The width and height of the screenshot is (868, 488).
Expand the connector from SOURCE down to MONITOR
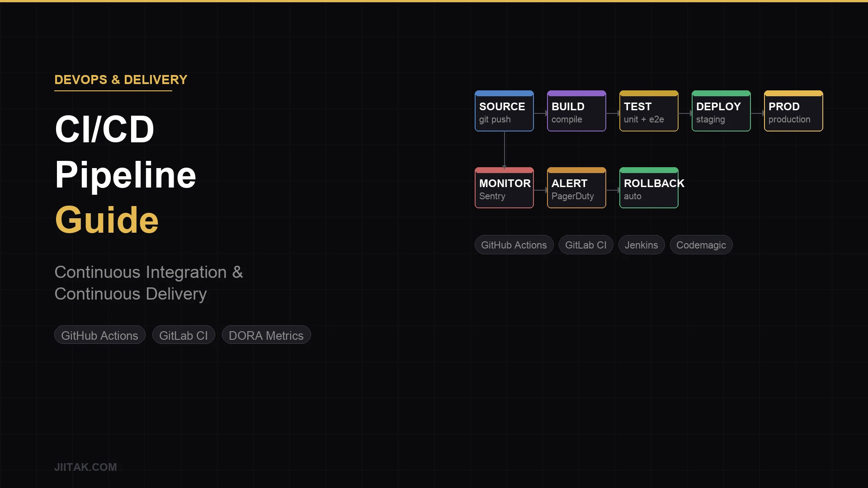504,149
